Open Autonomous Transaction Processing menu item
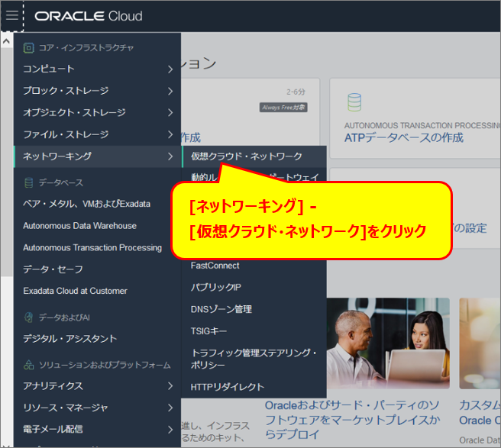This screenshot has width=501, height=448. [x=92, y=248]
